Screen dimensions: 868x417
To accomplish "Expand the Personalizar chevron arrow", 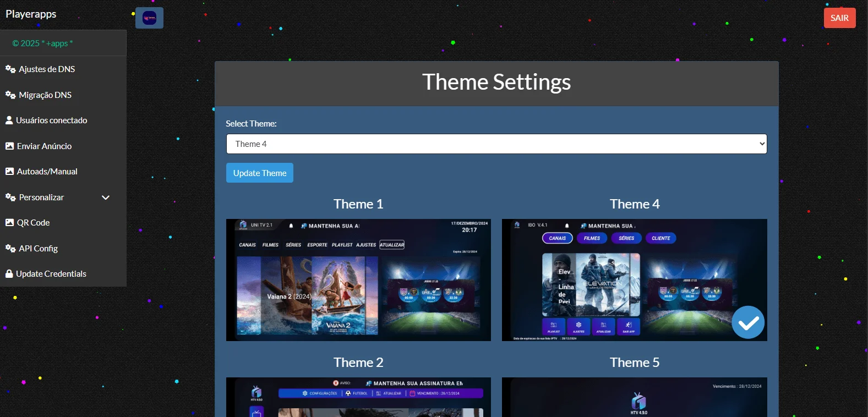I will (106, 197).
